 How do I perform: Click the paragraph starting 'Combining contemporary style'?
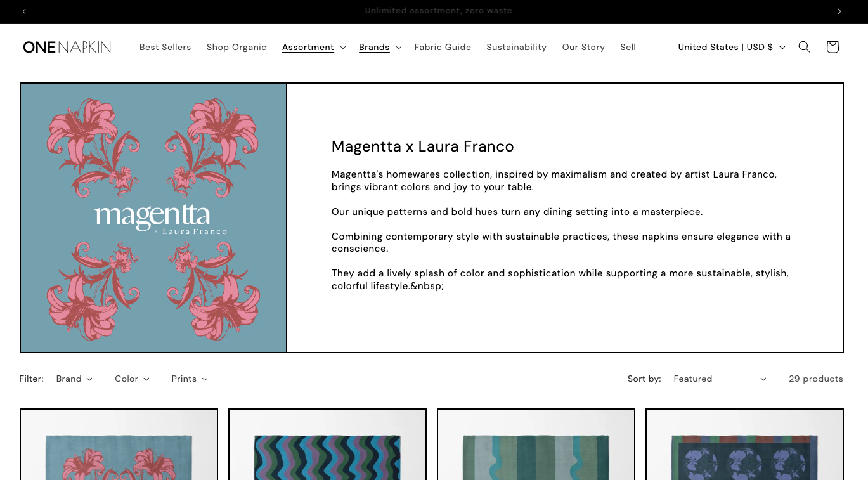pos(561,242)
